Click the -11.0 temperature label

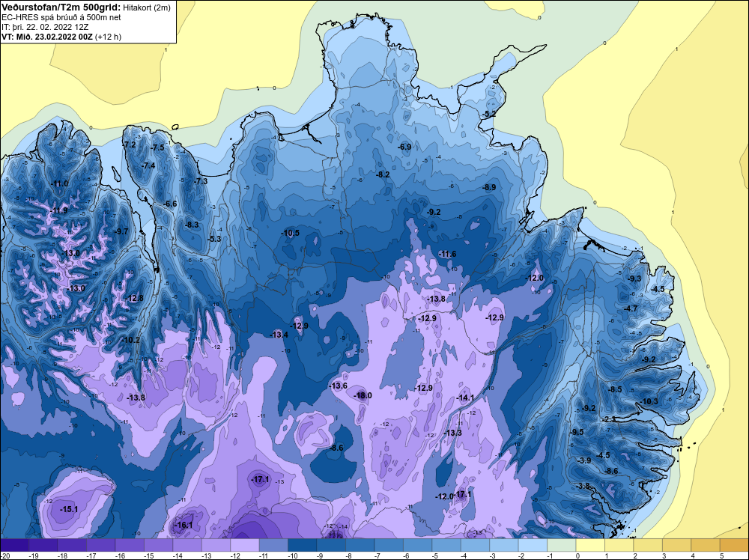[60, 184]
